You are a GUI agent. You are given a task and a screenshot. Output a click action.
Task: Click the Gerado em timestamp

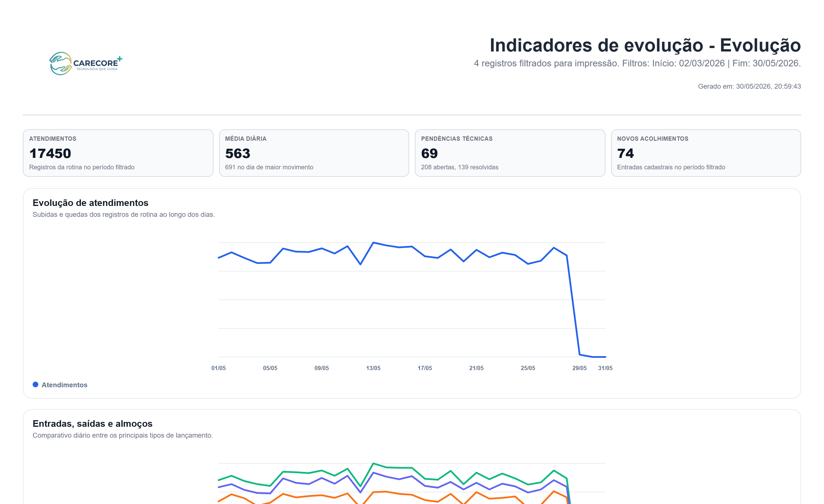[x=749, y=86]
